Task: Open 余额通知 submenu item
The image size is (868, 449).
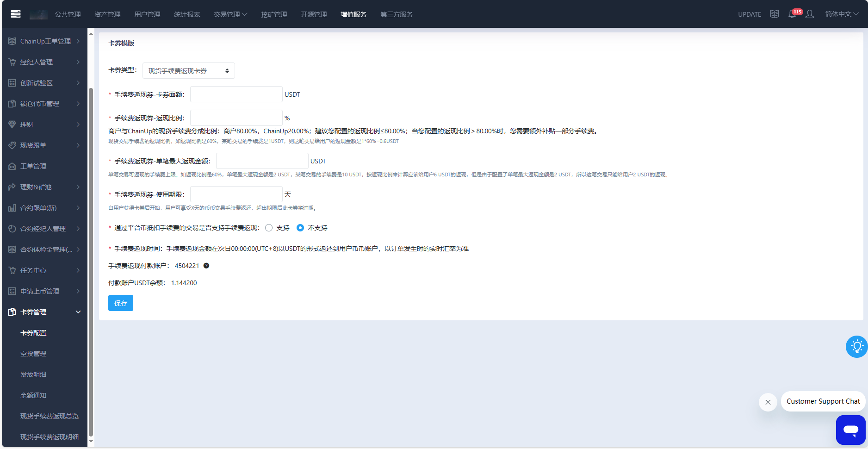Action: (33, 395)
